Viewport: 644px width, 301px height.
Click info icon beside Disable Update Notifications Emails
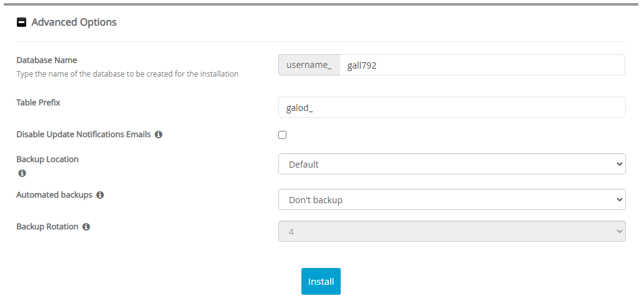159,135
